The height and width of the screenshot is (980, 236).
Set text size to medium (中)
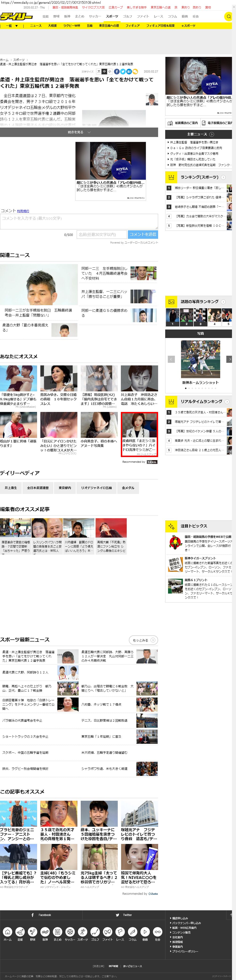point(104,72)
